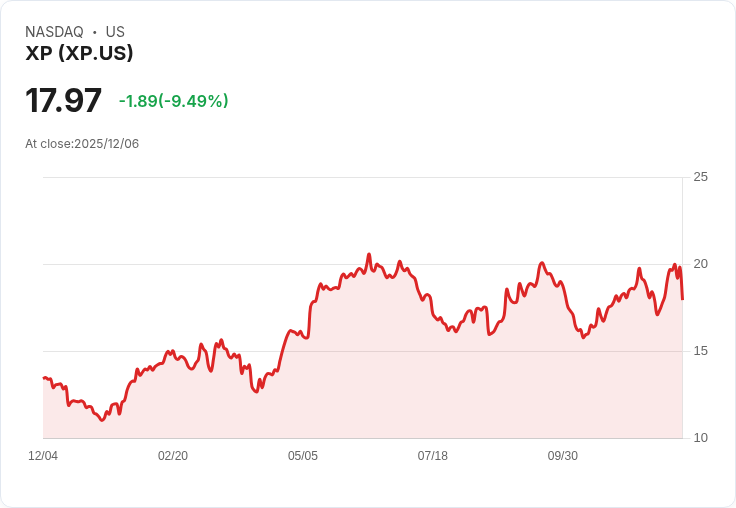Click the right end of the red price line
736x508 pixels.
[682, 298]
